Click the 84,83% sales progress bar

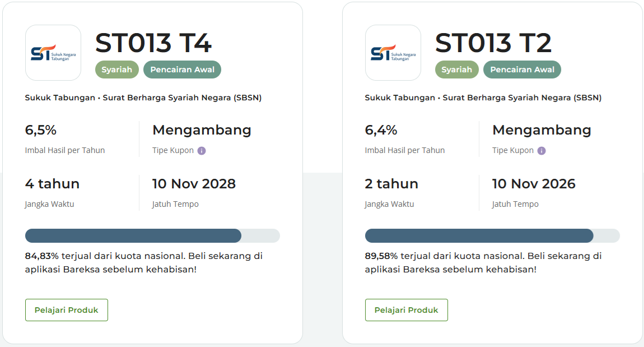point(152,236)
